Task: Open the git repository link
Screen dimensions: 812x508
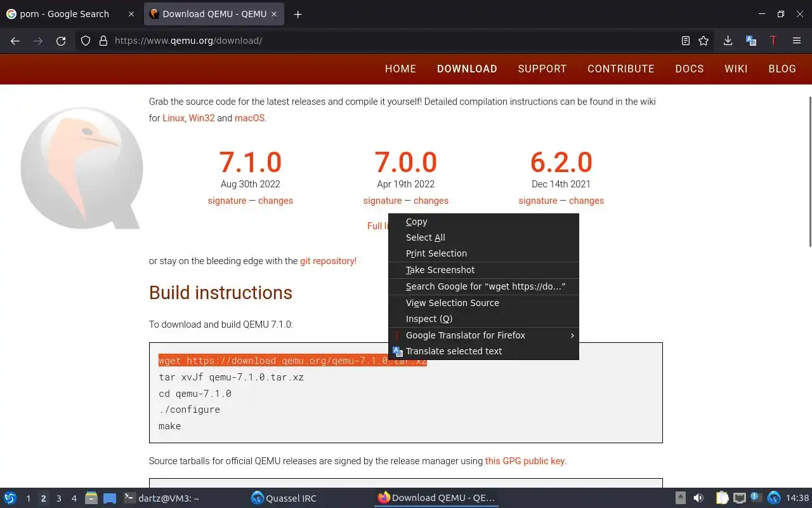Action: [328, 261]
